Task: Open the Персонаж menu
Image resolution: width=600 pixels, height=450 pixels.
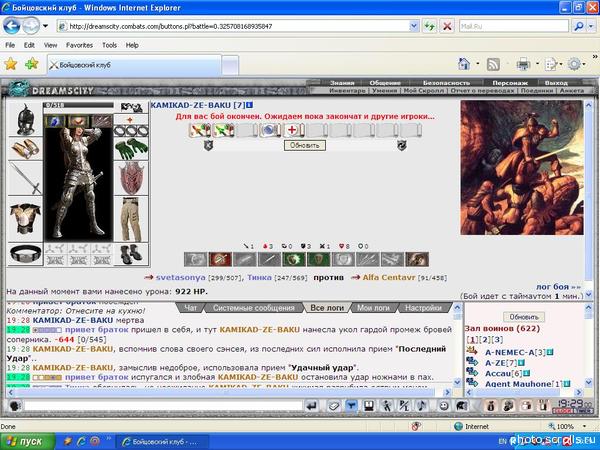Action: pyautogui.click(x=510, y=83)
